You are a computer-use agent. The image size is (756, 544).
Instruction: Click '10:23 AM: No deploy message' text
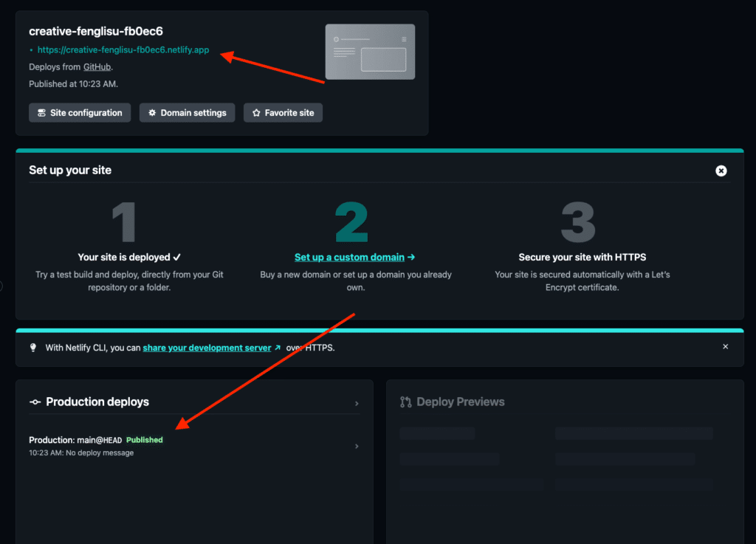tap(81, 453)
